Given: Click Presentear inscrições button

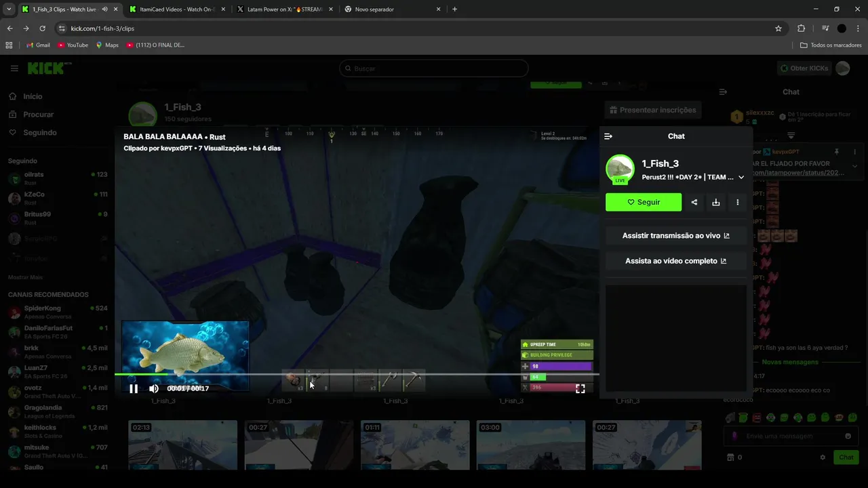Looking at the screenshot, I should (653, 110).
